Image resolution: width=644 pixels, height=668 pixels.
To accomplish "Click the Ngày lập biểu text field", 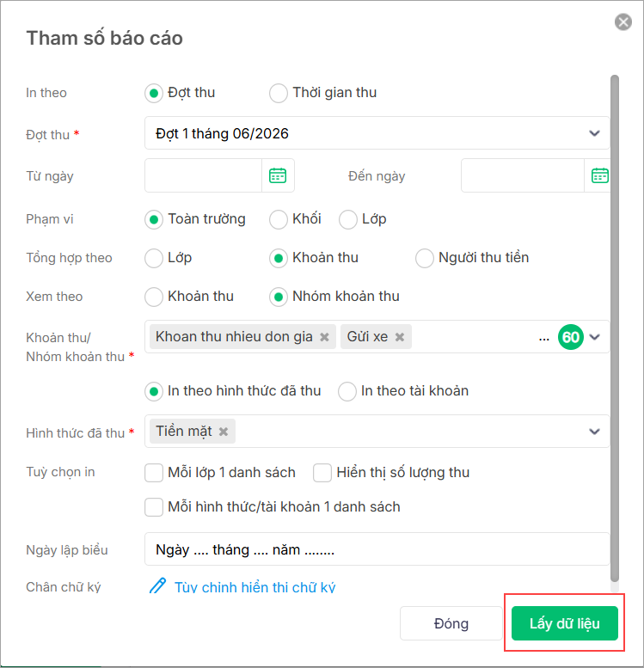I will pos(377,549).
